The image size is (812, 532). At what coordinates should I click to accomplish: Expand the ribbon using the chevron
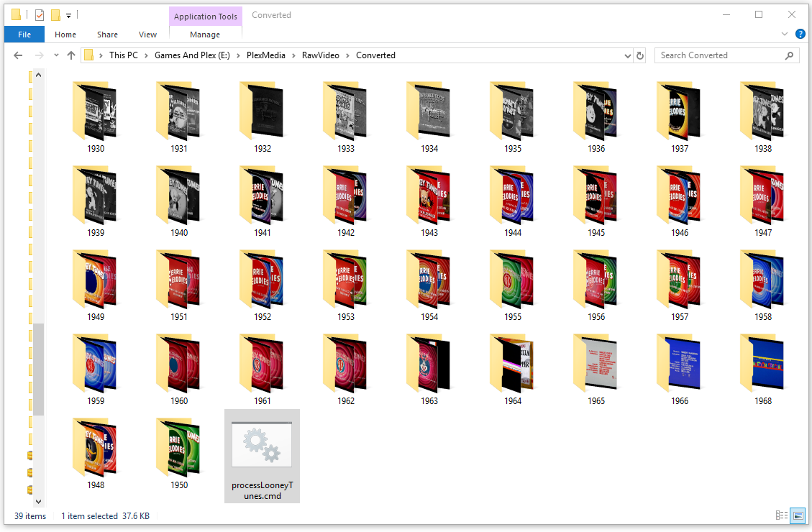click(785, 35)
